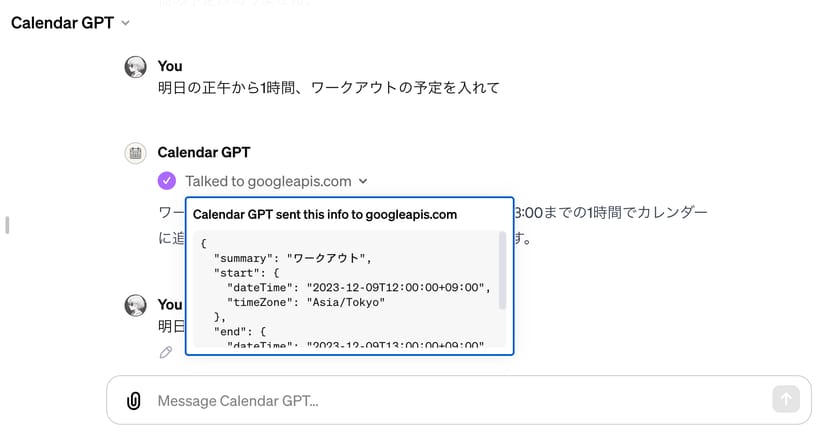Click the first user message's avatar
Image resolution: width=828 pixels, height=433 pixels.
pyautogui.click(x=135, y=67)
